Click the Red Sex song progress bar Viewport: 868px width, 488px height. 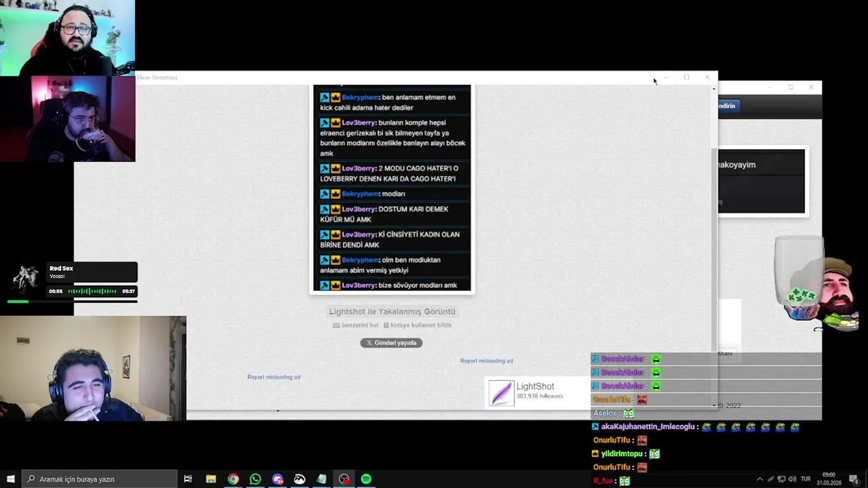tap(72, 302)
